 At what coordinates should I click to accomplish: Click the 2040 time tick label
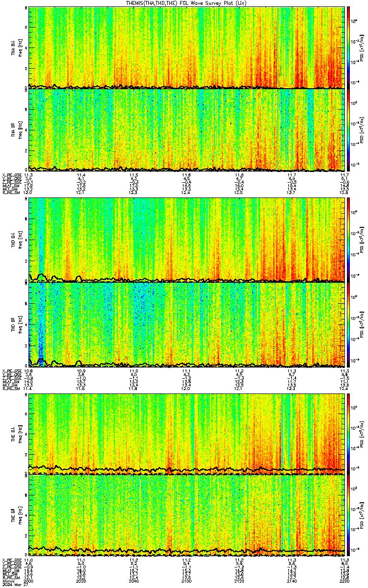tap(133, 580)
